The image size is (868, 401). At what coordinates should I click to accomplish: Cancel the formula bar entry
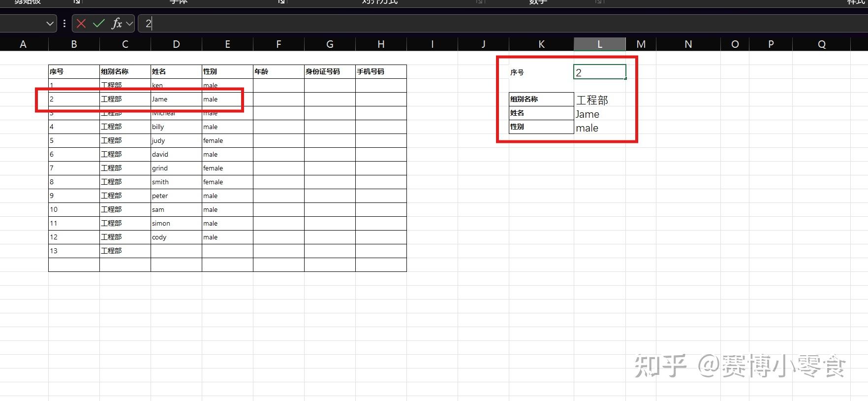coord(81,23)
